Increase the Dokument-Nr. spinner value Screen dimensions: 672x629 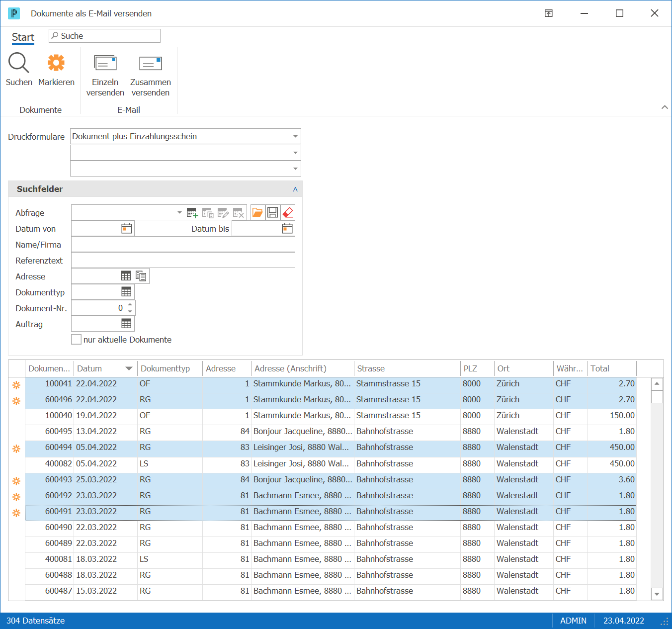click(130, 304)
